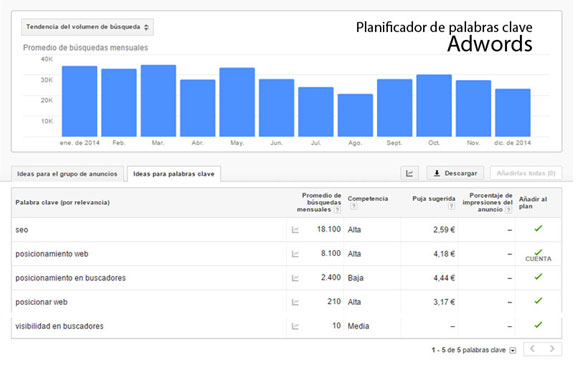Click the 'dic. de 2014' bar
The image size is (576, 371).
[513, 113]
